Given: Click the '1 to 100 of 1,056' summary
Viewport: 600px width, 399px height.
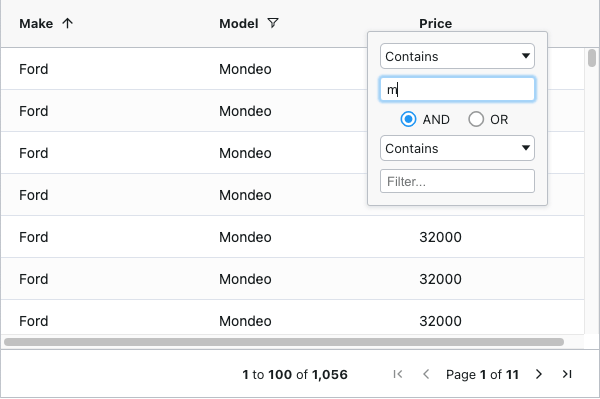Looking at the screenshot, I should [x=295, y=375].
